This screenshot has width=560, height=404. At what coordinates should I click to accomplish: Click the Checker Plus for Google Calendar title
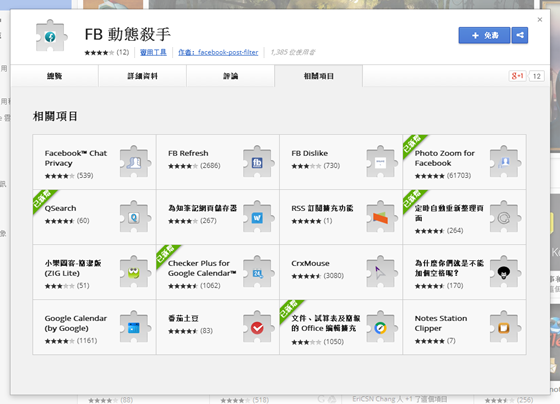pos(202,268)
